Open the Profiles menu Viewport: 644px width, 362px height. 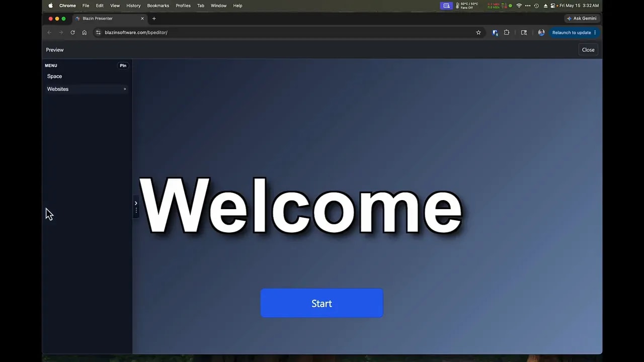pyautogui.click(x=183, y=6)
